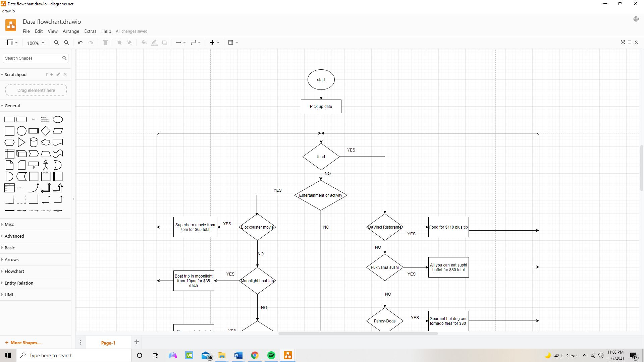The width and height of the screenshot is (644, 362).
Task: Toggle the Format panel icon
Action: [x=630, y=42]
